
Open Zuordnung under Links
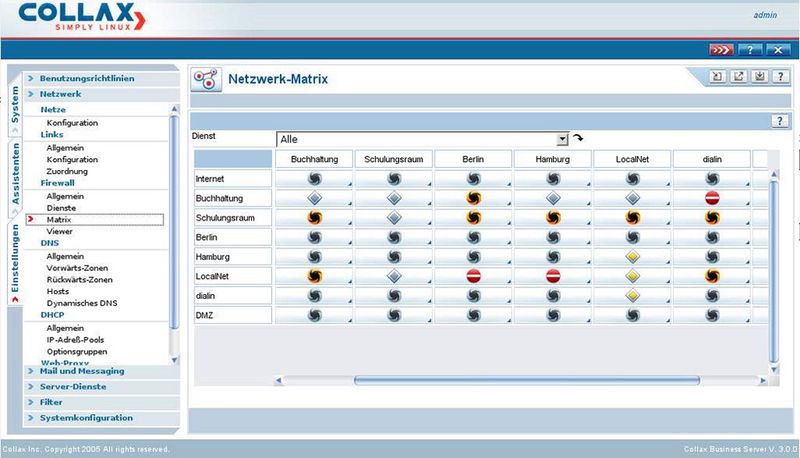[x=67, y=171]
